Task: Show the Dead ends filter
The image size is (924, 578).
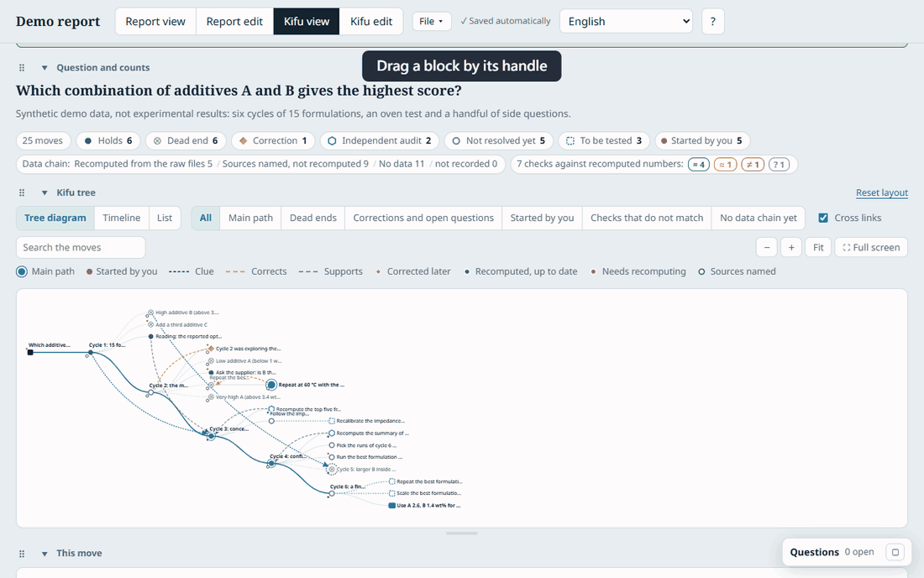Action: [x=313, y=218]
